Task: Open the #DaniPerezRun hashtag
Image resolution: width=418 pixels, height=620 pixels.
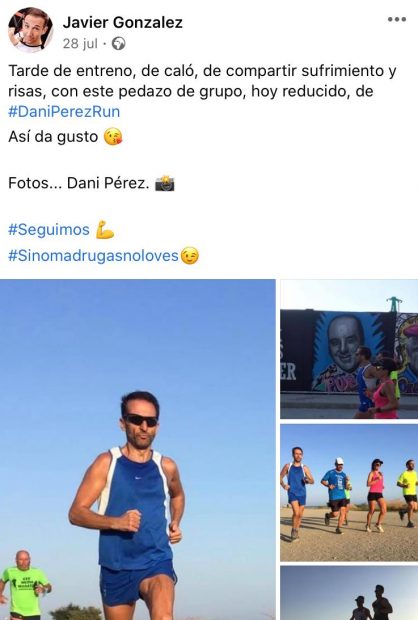Action: pyautogui.click(x=64, y=112)
